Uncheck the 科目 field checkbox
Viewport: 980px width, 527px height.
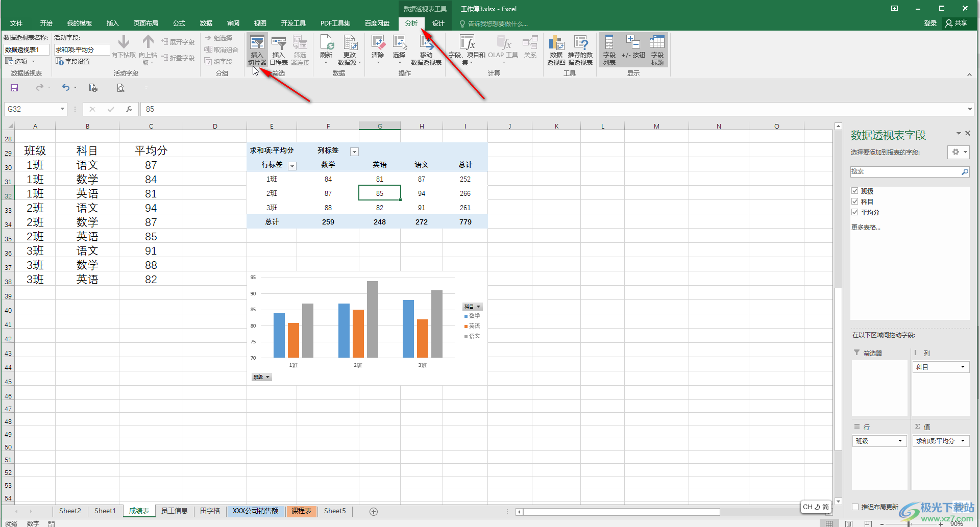pos(855,202)
